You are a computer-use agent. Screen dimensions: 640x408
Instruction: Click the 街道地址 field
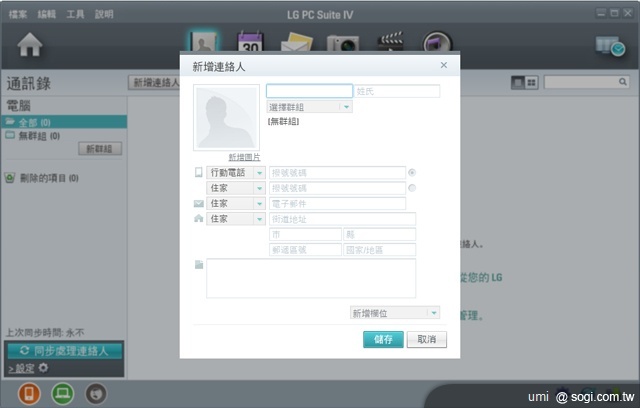pyautogui.click(x=342, y=219)
